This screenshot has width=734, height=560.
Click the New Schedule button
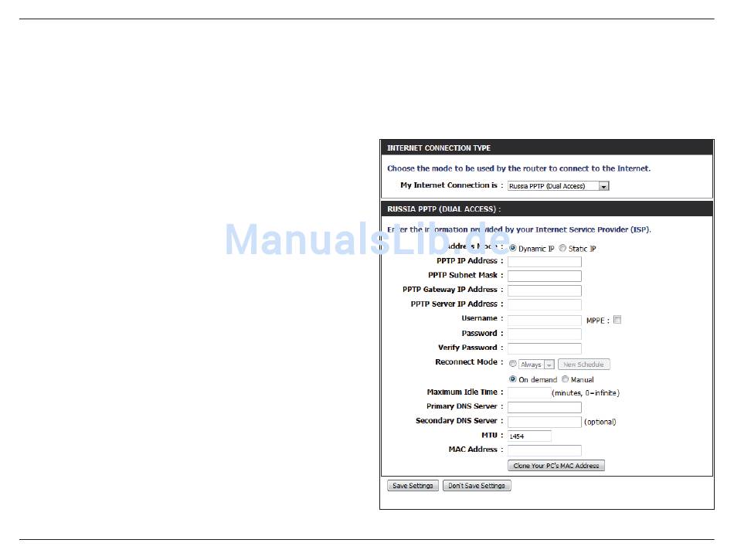click(x=584, y=364)
